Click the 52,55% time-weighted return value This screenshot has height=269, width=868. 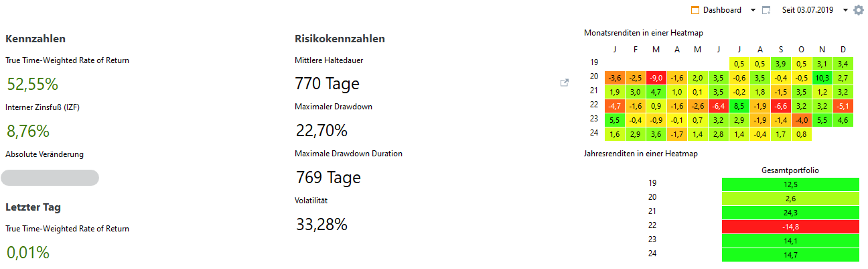point(33,84)
